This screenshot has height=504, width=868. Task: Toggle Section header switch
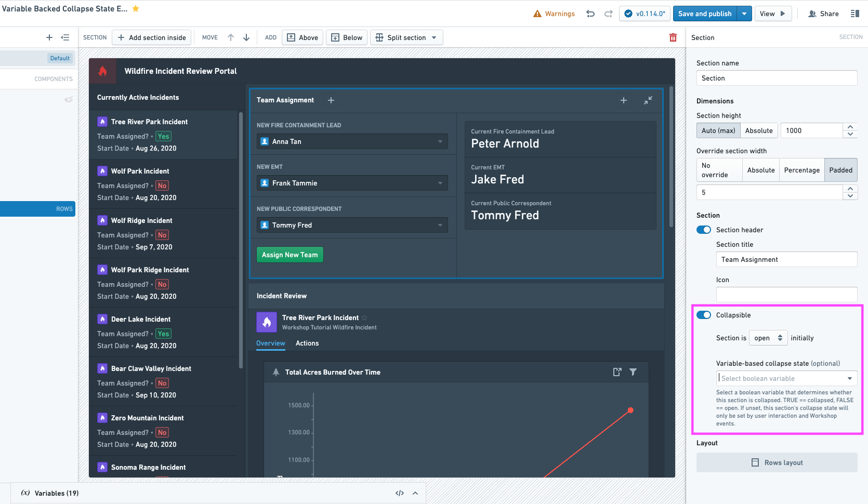point(704,230)
